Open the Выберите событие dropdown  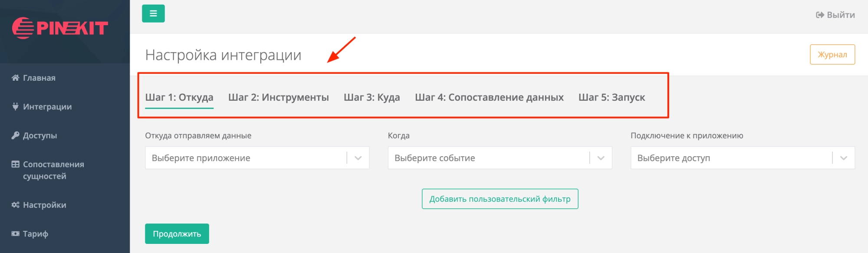pyautogui.click(x=500, y=158)
